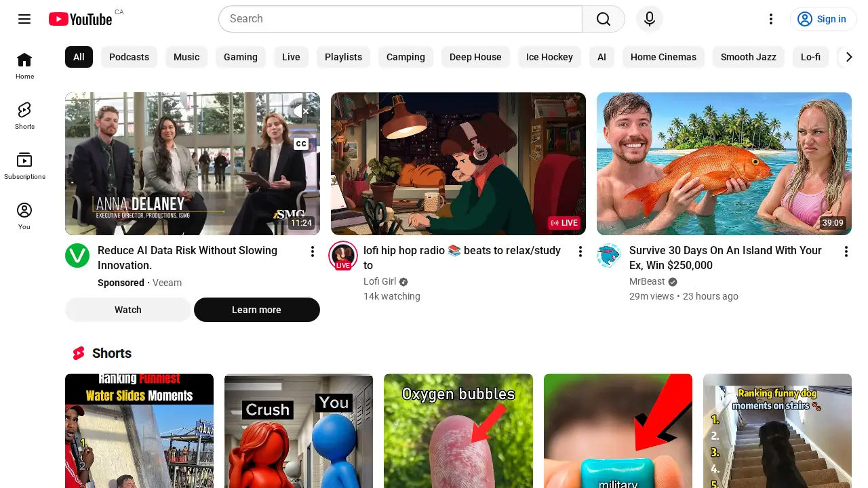The width and height of the screenshot is (868, 488).
Task: Filter by Playlists chip
Action: [343, 57]
